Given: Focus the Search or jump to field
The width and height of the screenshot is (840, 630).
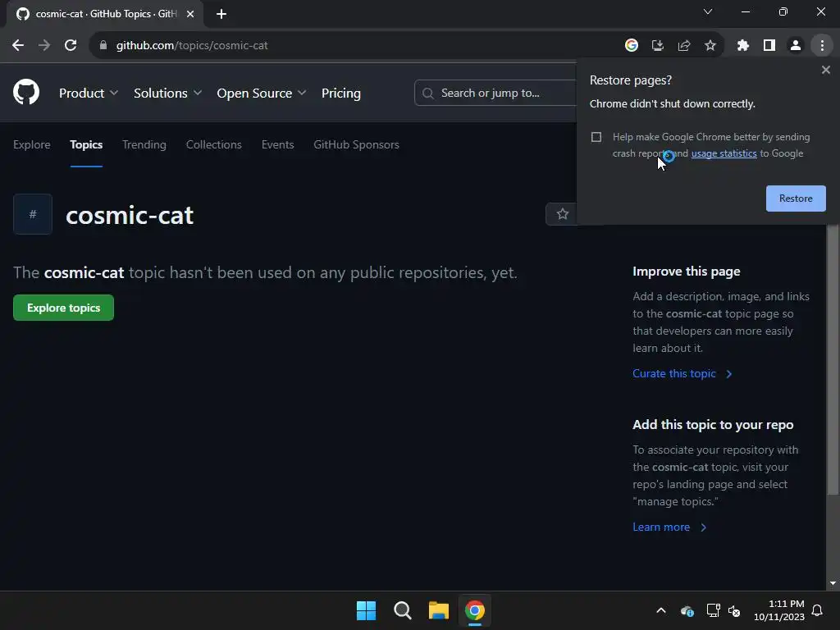Looking at the screenshot, I should (x=495, y=94).
